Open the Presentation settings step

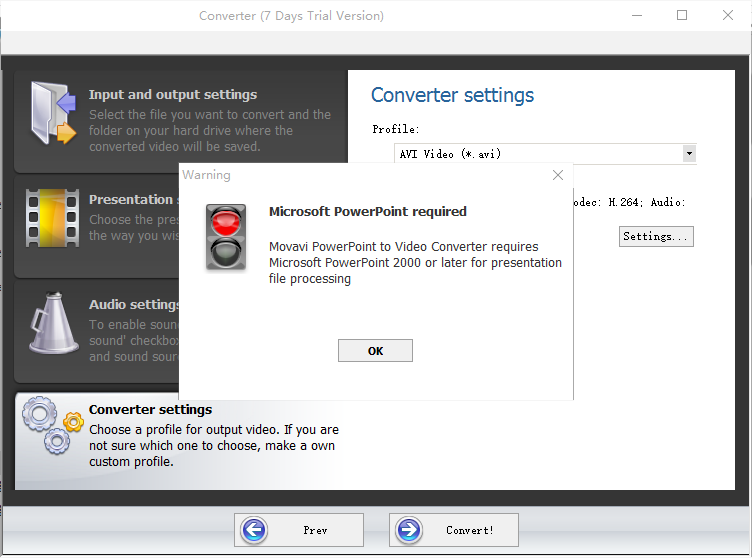(97, 226)
